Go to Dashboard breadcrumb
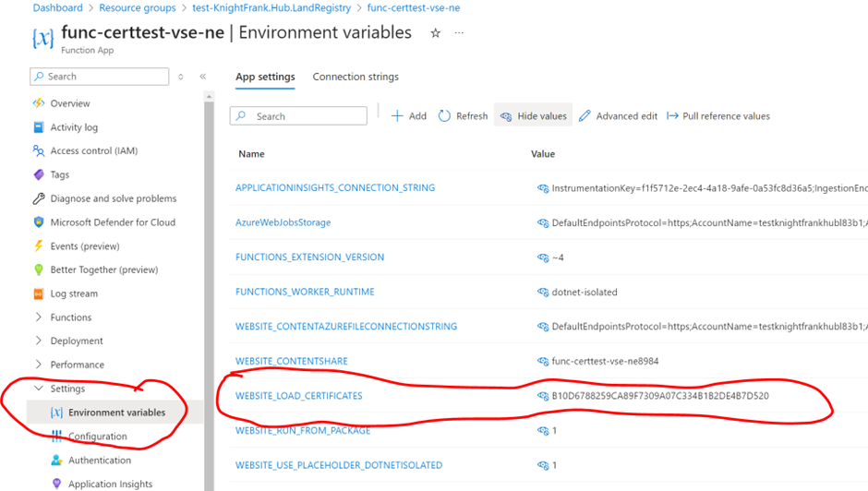The height and width of the screenshot is (491, 868). [x=57, y=7]
